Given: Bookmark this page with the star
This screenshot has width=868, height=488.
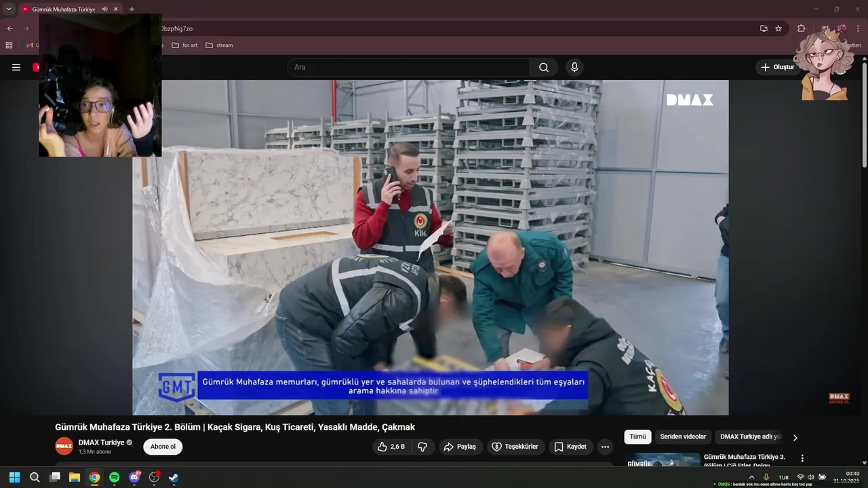Looking at the screenshot, I should click(x=778, y=28).
